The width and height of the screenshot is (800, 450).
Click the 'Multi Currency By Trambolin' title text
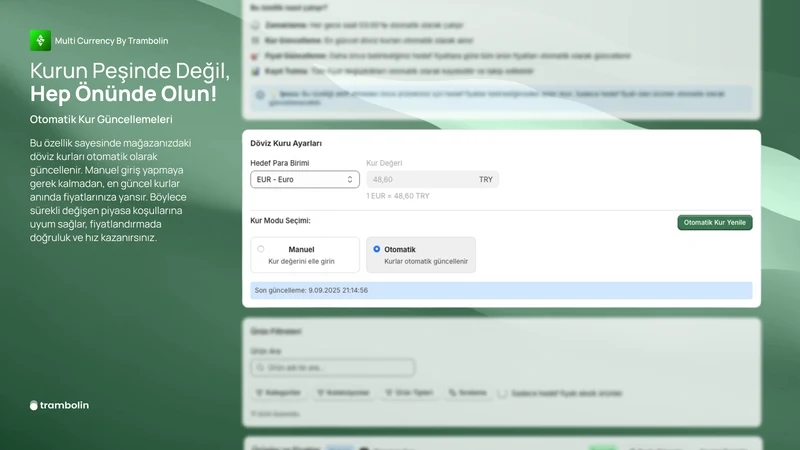click(x=111, y=41)
